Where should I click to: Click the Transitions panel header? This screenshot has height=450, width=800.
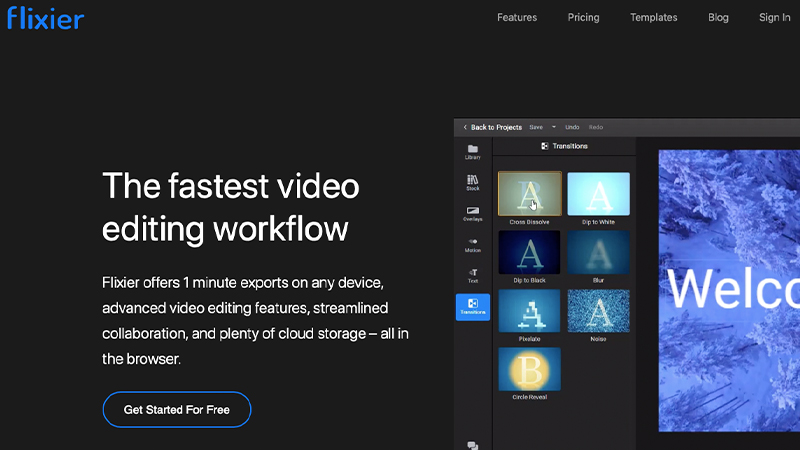point(564,146)
